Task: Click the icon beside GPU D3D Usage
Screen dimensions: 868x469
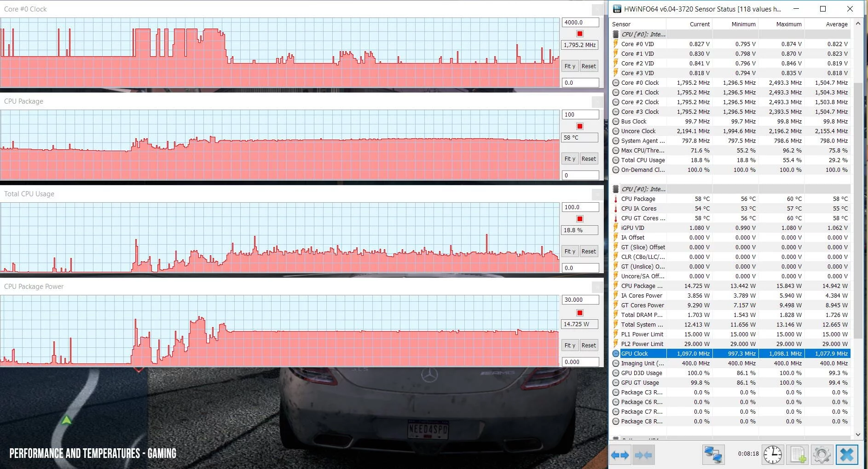Action: [x=616, y=373]
